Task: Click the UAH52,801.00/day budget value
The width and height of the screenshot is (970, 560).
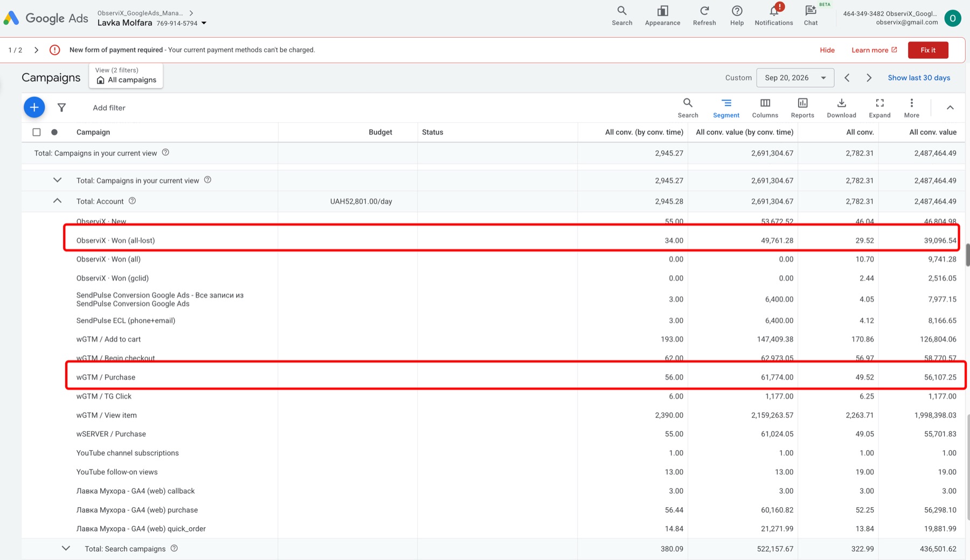Action: (x=361, y=201)
